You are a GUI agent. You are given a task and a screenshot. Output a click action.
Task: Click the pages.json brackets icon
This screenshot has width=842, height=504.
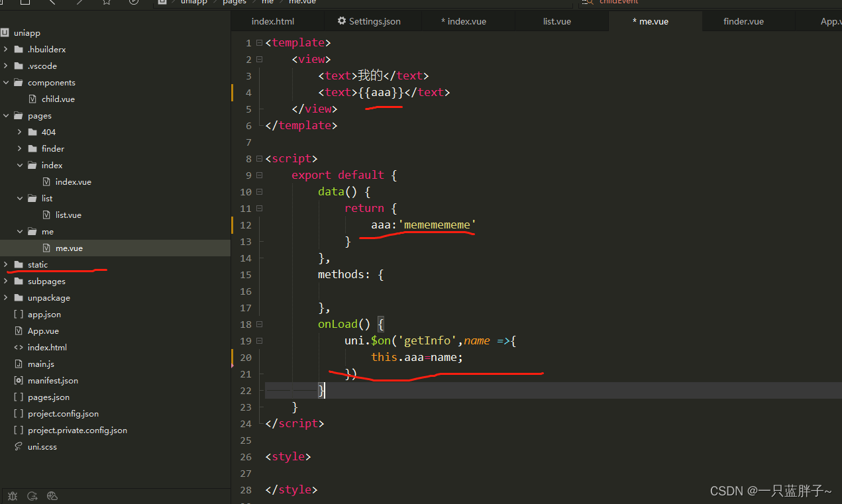tap(19, 397)
